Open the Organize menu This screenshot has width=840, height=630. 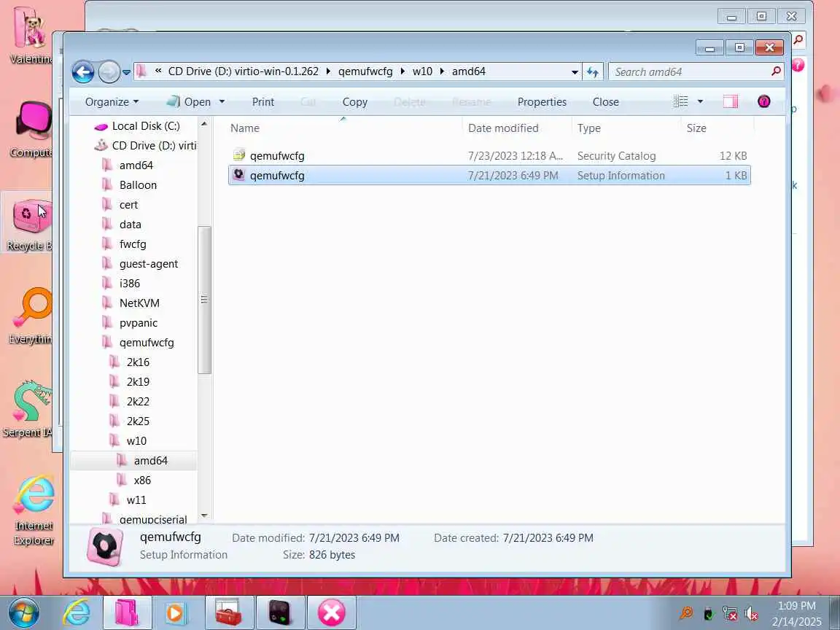click(112, 102)
